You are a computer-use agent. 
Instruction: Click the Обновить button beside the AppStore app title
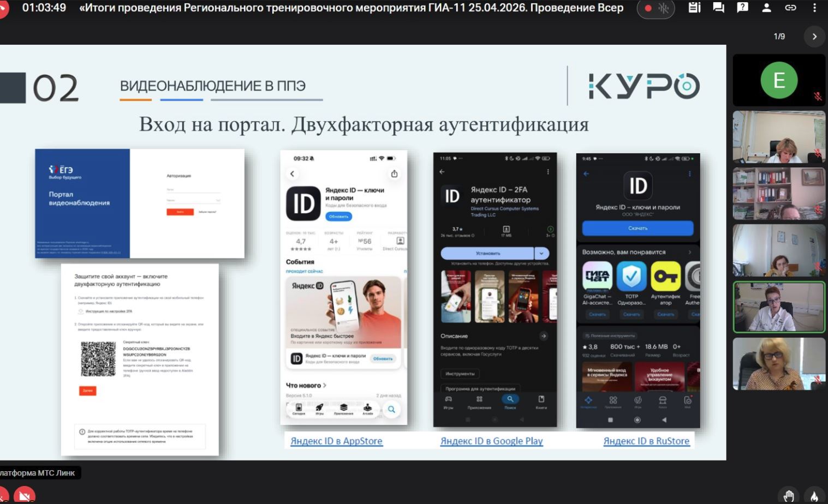click(338, 217)
